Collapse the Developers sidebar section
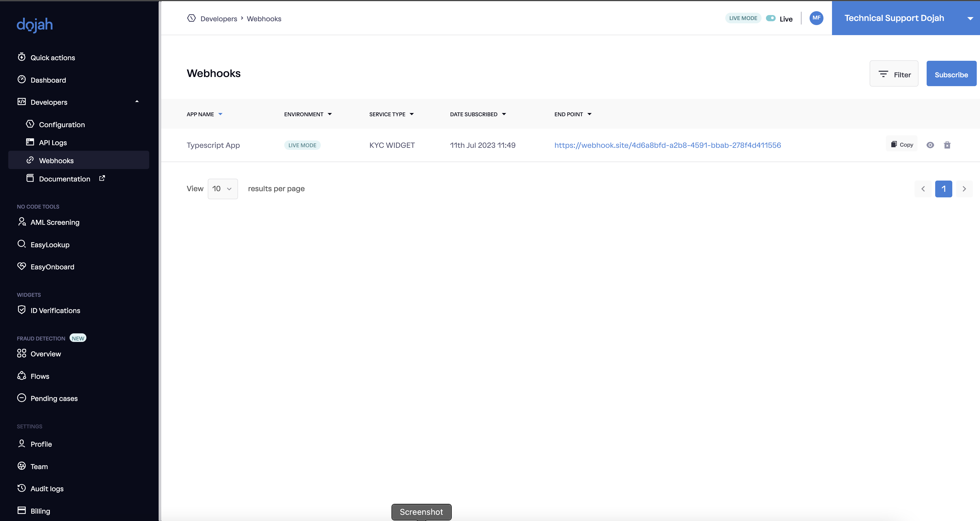Screen dimensions: 980x521 pyautogui.click(x=137, y=101)
